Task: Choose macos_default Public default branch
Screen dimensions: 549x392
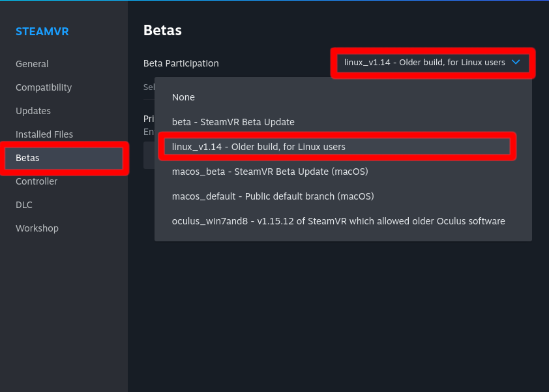Action: 273,196
